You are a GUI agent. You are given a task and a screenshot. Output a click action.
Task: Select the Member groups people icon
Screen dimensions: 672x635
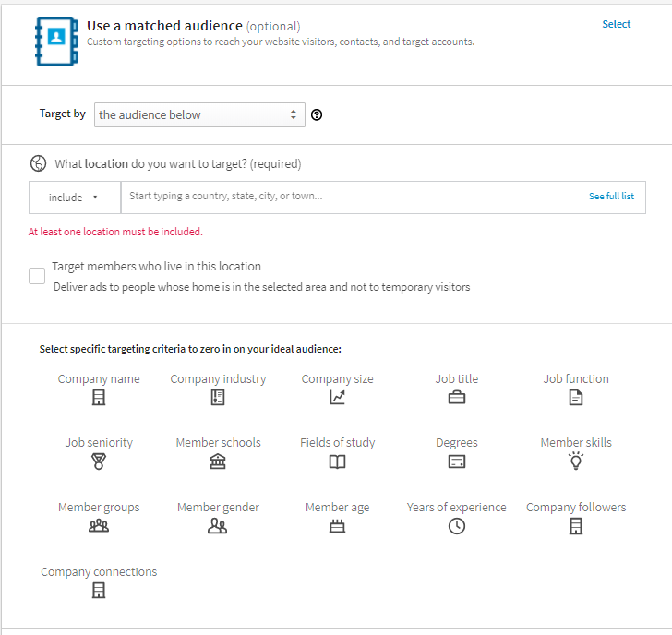click(x=99, y=526)
